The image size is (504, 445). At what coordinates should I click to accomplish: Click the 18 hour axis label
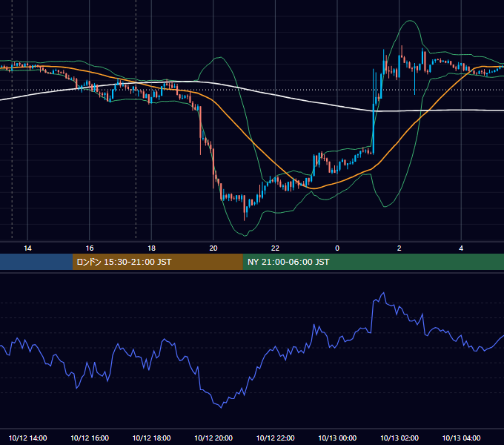[x=151, y=248]
